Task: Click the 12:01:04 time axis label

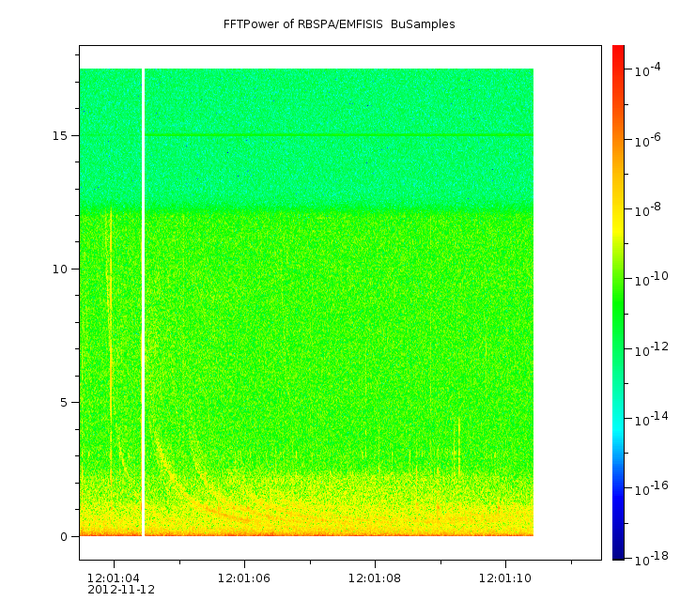Action: 114,577
